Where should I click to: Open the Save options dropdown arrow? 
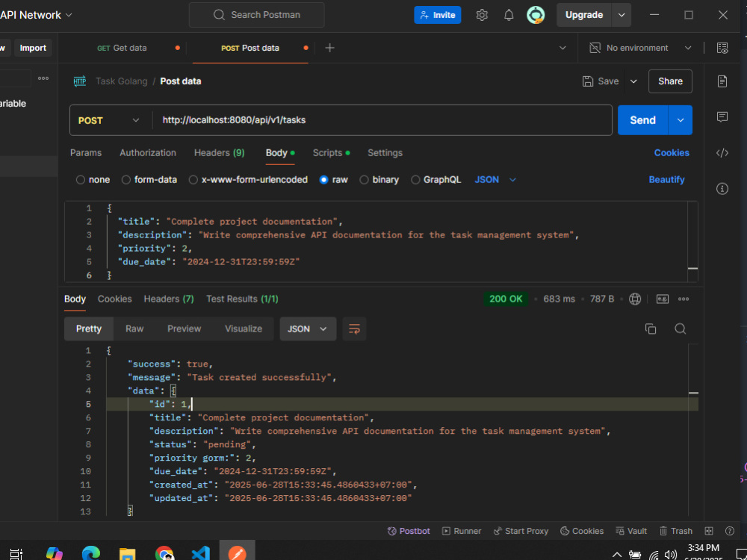tap(633, 81)
